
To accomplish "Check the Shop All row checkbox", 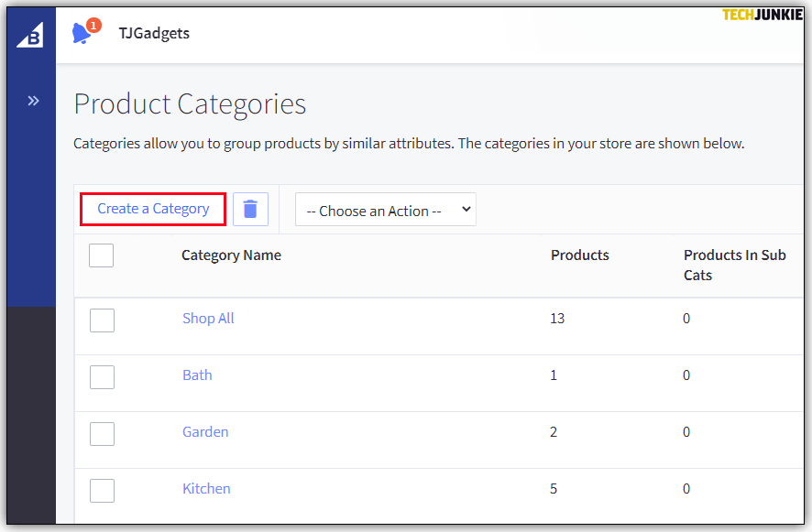I will click(x=102, y=320).
